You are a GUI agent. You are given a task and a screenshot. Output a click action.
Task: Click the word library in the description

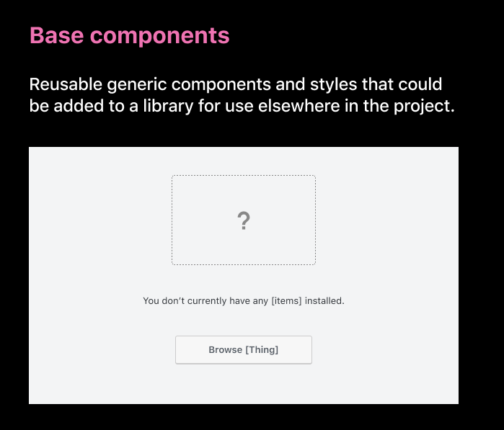pyautogui.click(x=168, y=106)
